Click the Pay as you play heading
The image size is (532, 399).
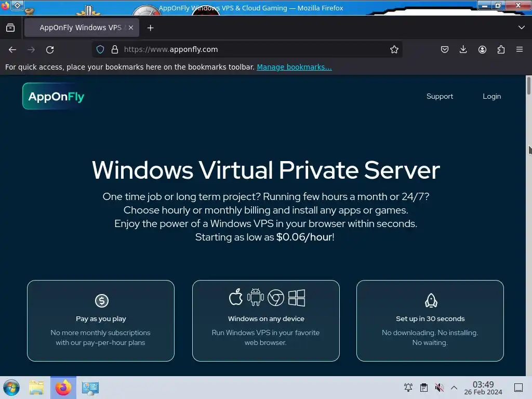(101, 319)
